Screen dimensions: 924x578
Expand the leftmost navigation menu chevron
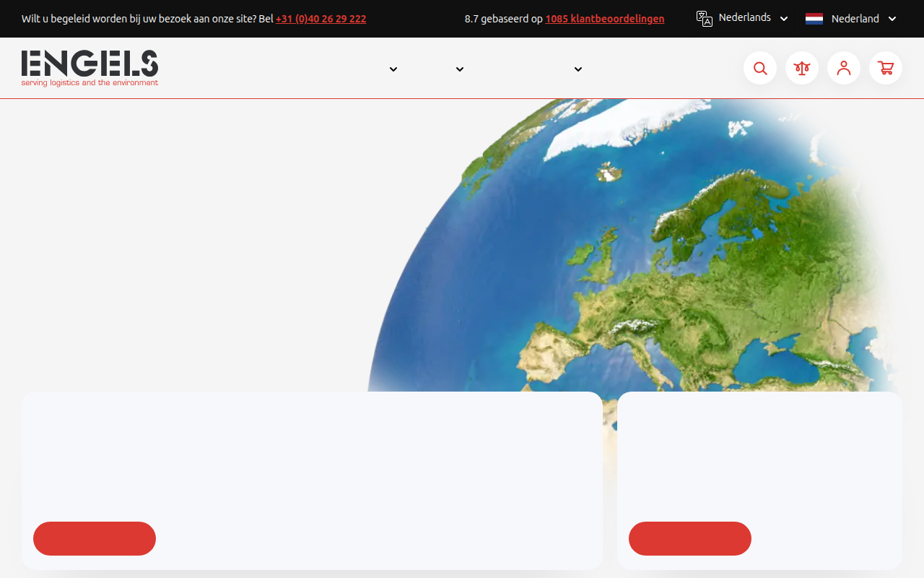393,69
